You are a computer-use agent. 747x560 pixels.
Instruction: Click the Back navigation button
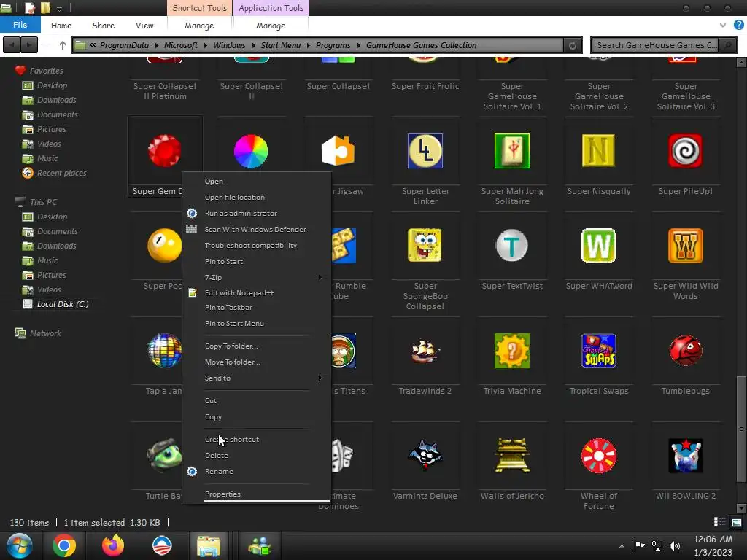pyautogui.click(x=12, y=45)
